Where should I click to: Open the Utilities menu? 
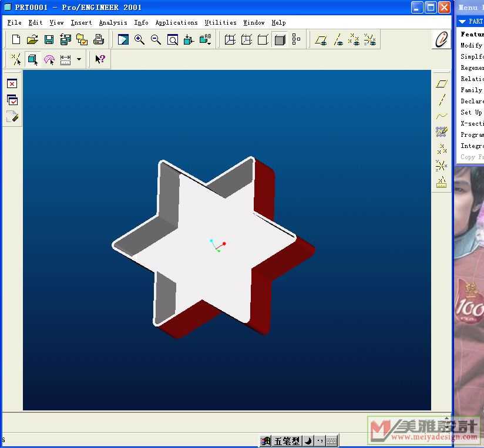pos(220,23)
